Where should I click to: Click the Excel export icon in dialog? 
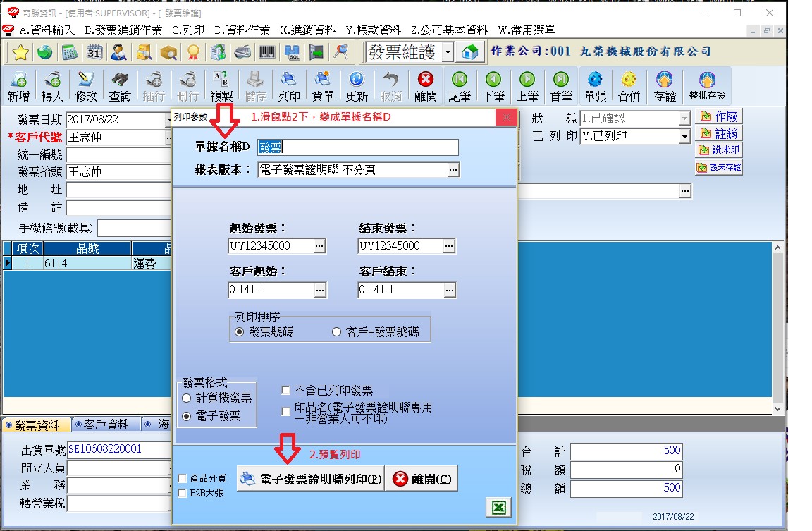click(498, 508)
